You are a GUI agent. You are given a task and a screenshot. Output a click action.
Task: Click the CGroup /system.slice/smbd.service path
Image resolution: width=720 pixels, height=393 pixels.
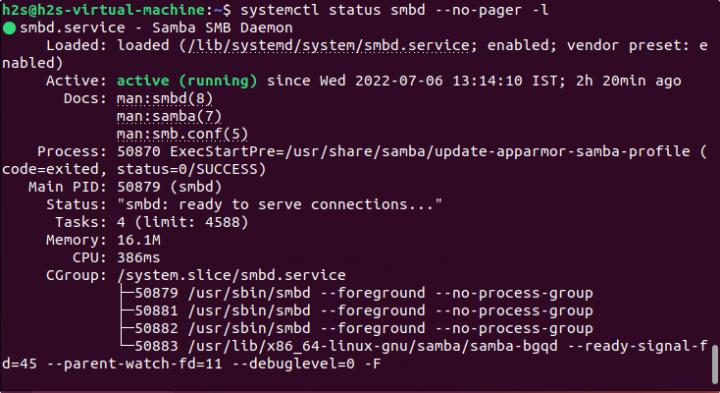click(x=231, y=275)
